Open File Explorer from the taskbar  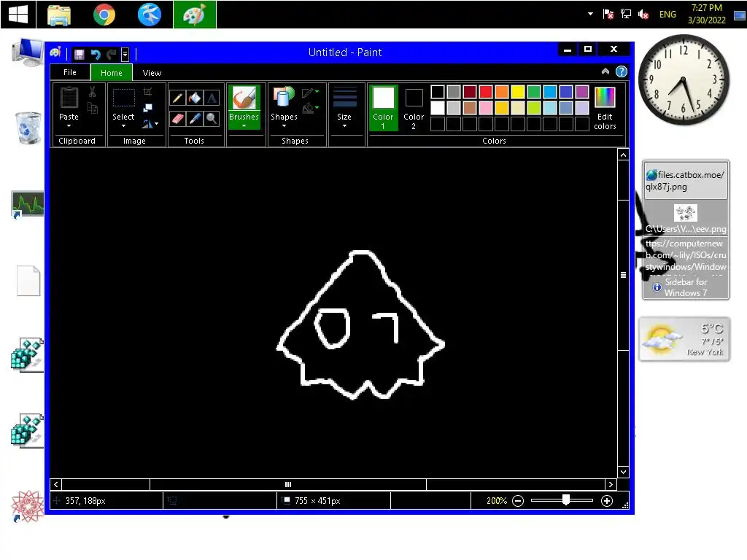[59, 15]
